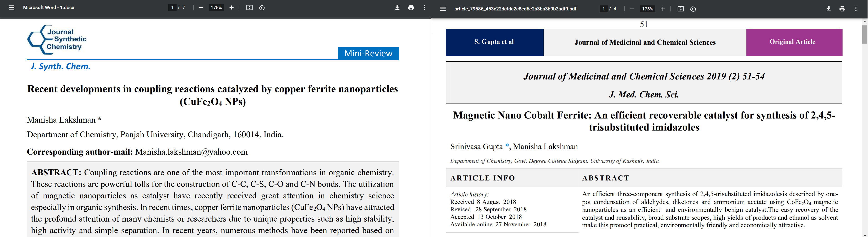Click the vertical scrollbar thumb of the right document
This screenshot has width=868, height=237.
pyautogui.click(x=865, y=34)
